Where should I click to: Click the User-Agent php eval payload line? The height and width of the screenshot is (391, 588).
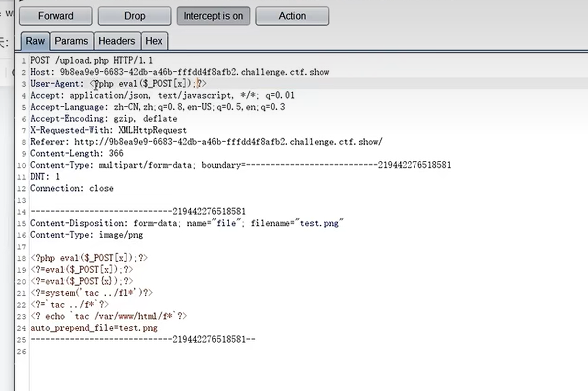coord(118,84)
